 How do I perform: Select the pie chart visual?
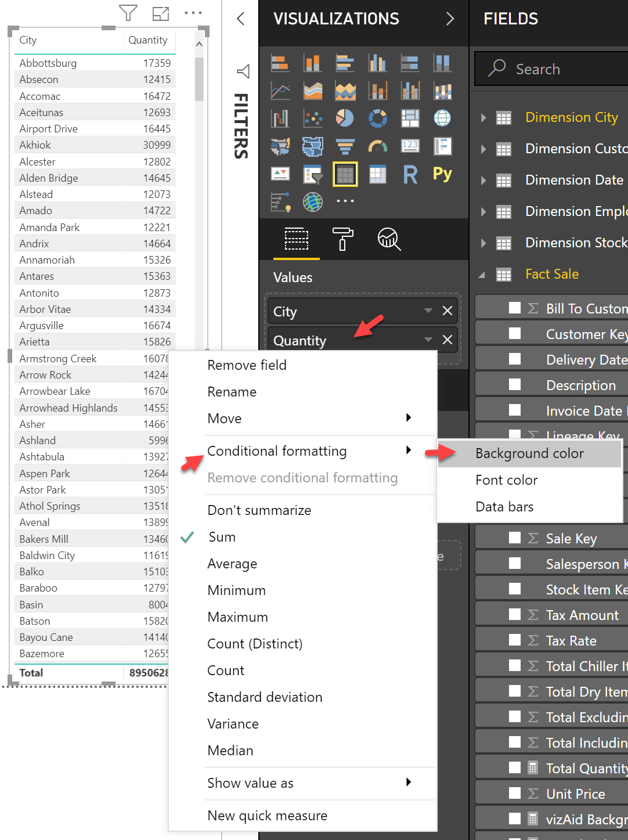click(x=345, y=118)
